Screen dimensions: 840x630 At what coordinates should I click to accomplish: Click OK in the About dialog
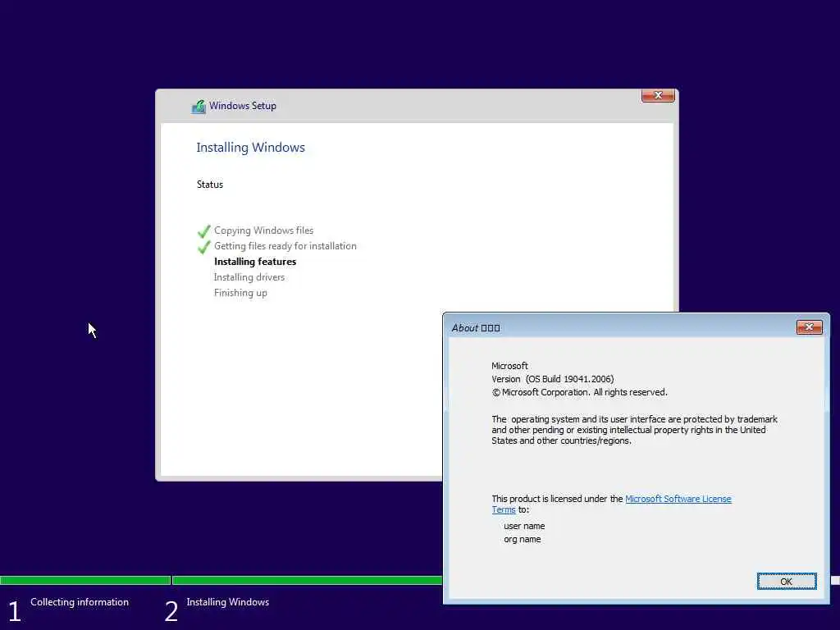786,582
